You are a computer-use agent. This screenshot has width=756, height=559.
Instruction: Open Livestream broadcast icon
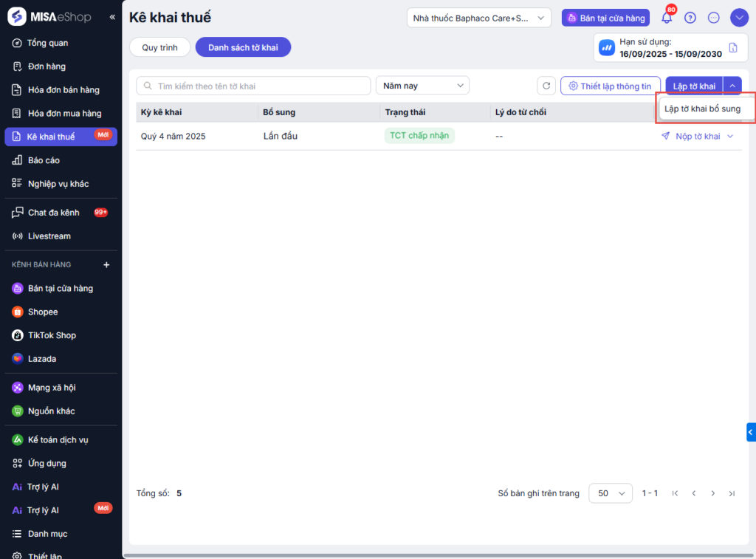[18, 236]
